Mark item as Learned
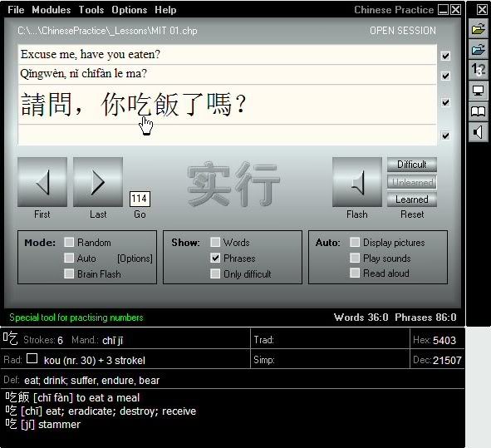Viewport: 491px width, 448px height. 412,199
